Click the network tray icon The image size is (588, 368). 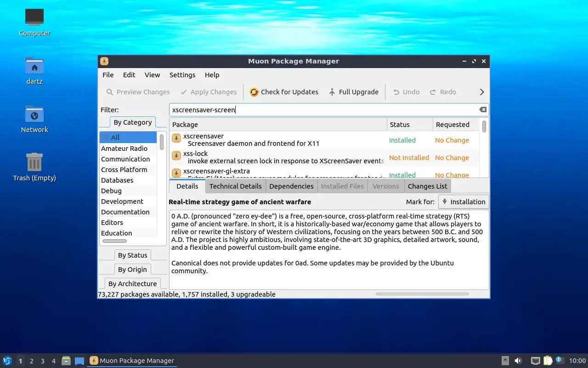tap(535, 361)
